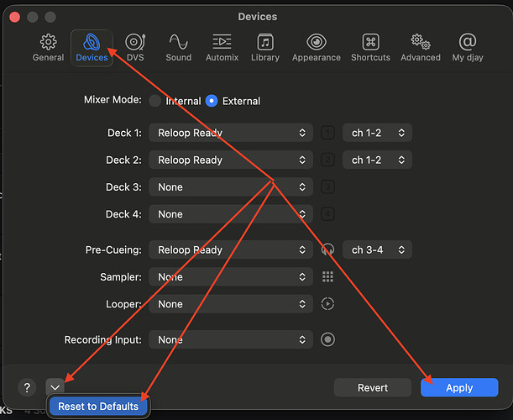Image resolution: width=513 pixels, height=420 pixels.
Task: Select Internal mixer mode
Action: 154,101
